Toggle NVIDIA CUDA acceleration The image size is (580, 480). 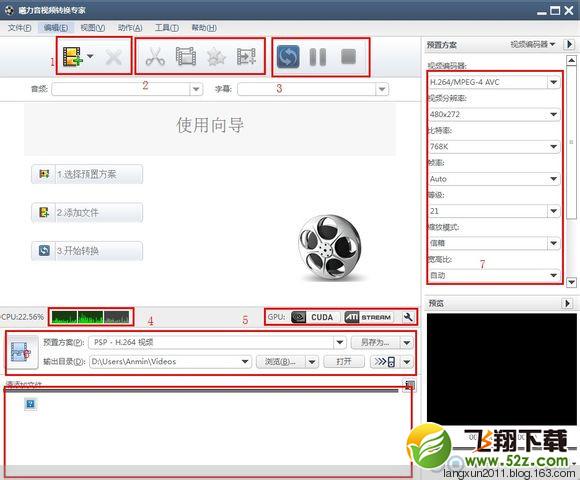[x=315, y=317]
